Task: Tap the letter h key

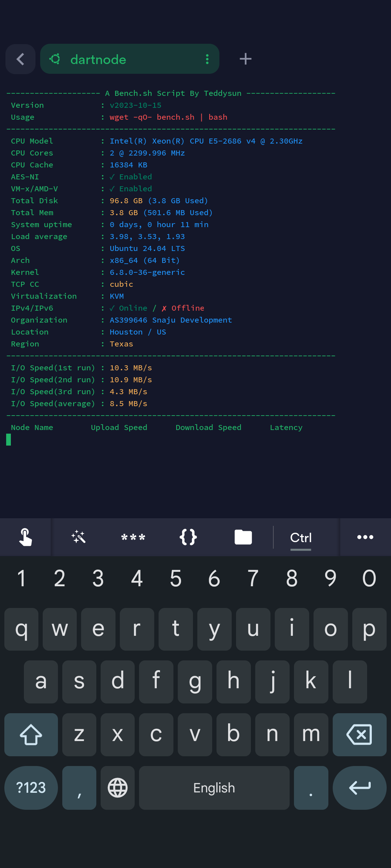Action: coord(234,682)
